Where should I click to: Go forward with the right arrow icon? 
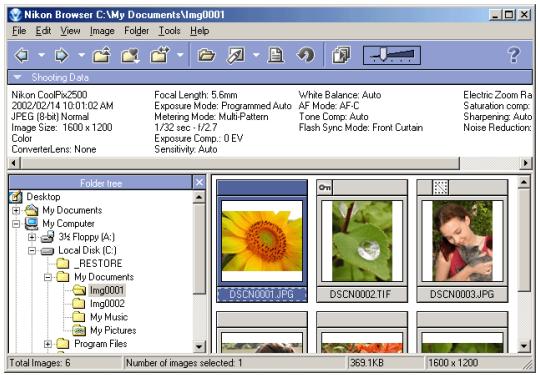[62, 55]
